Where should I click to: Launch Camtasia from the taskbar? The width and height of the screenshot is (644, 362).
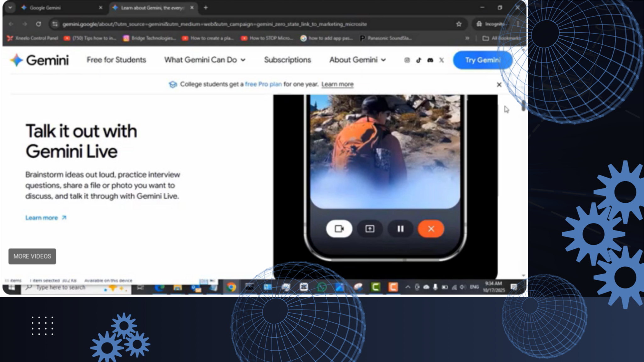click(376, 287)
